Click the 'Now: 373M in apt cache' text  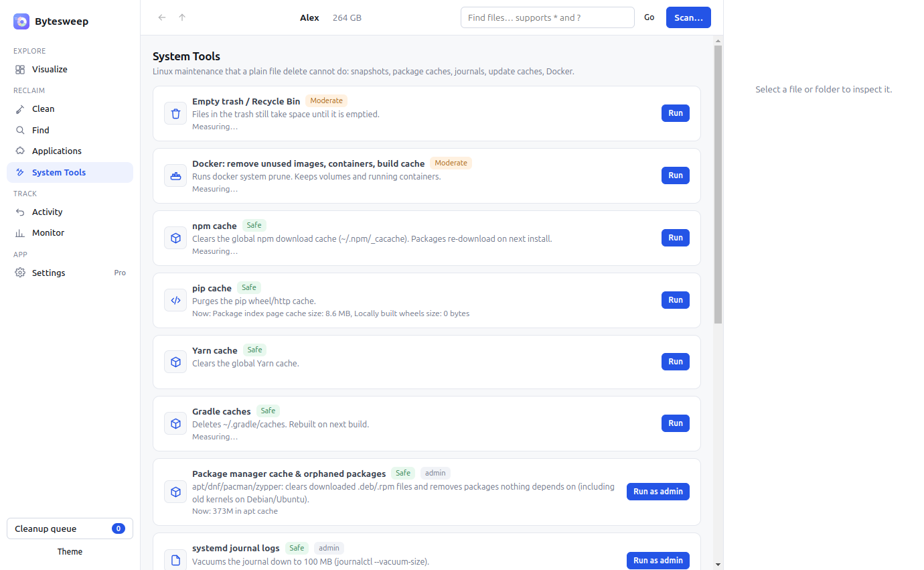point(235,511)
